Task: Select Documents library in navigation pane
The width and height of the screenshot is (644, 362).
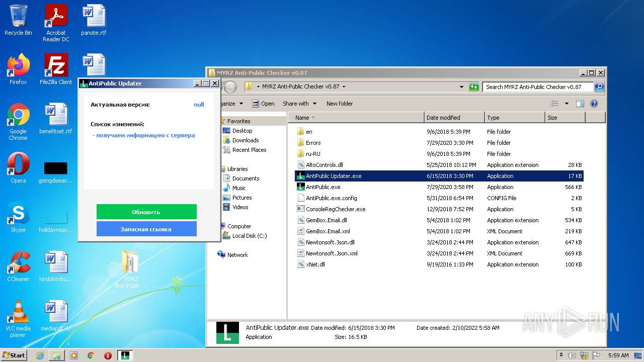Action: click(x=246, y=178)
